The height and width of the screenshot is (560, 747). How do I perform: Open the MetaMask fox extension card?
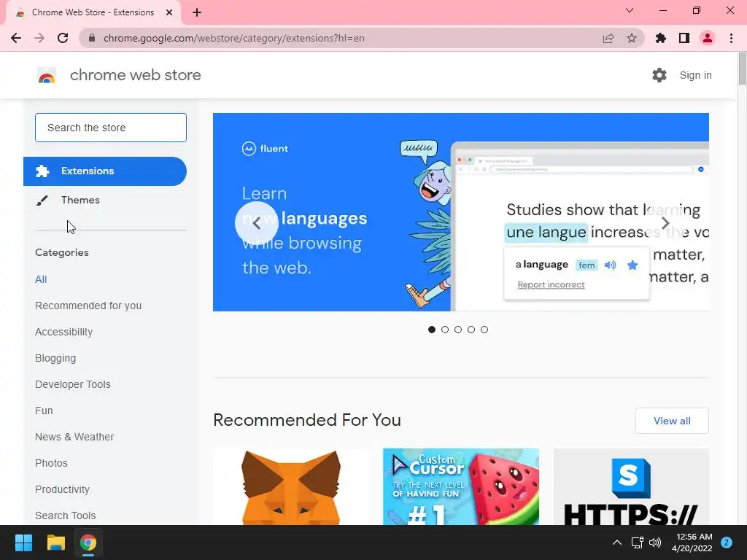tap(291, 486)
